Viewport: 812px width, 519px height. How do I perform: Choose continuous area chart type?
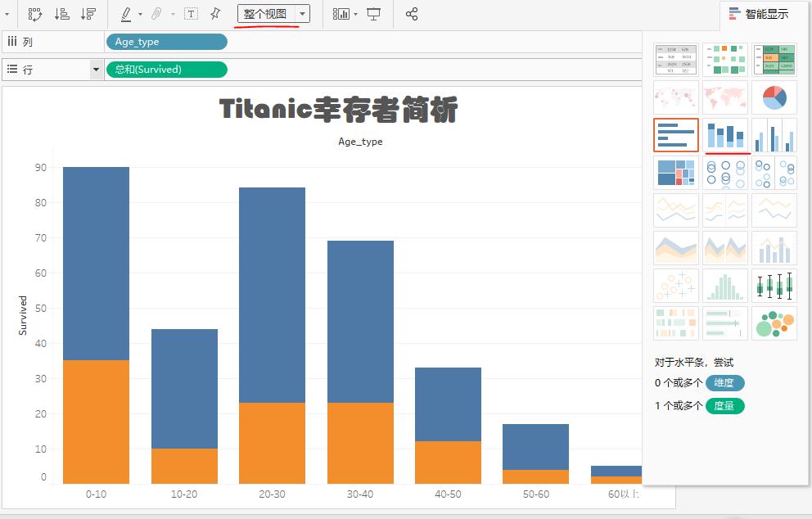(676, 248)
